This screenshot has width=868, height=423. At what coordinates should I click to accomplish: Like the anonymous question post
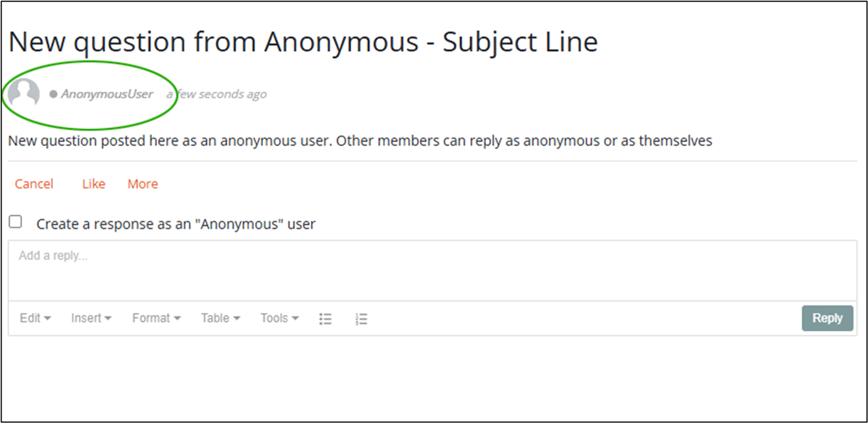94,184
